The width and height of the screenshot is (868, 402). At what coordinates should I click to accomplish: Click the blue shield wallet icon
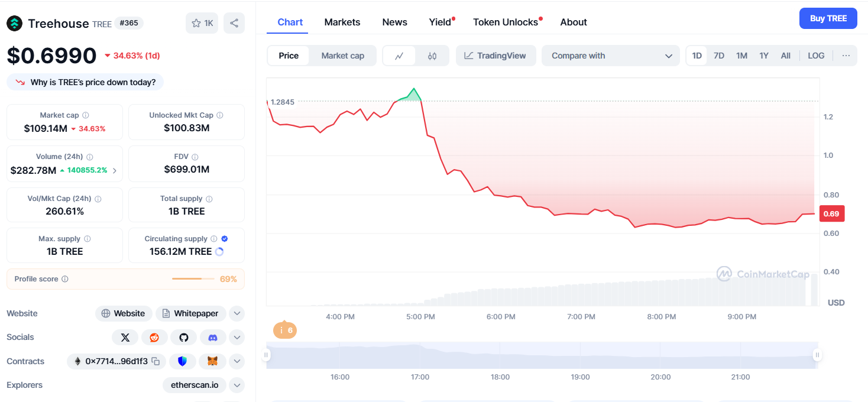(x=182, y=361)
